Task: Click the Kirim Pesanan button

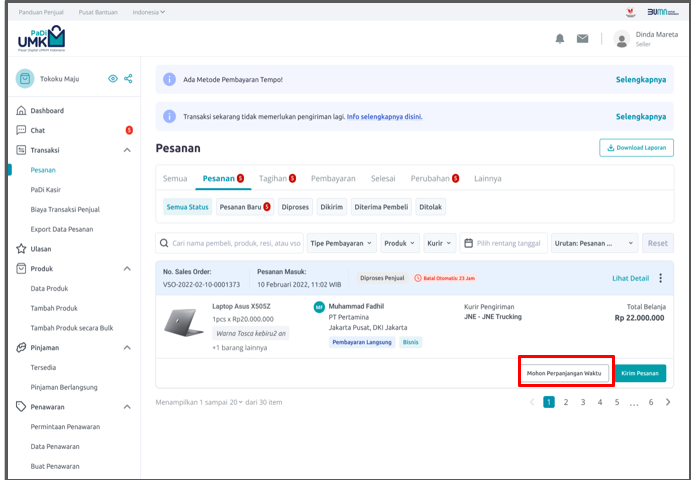Action: point(640,373)
